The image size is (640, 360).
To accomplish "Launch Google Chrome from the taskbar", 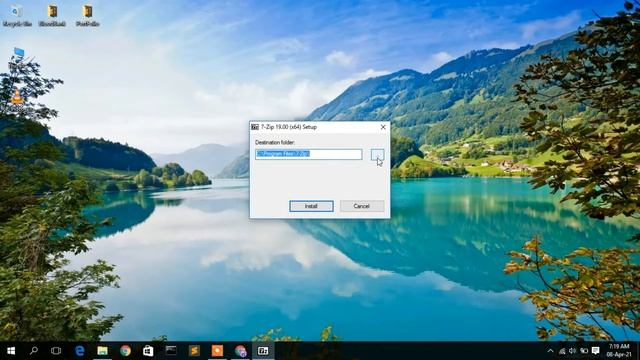I will point(125,351).
